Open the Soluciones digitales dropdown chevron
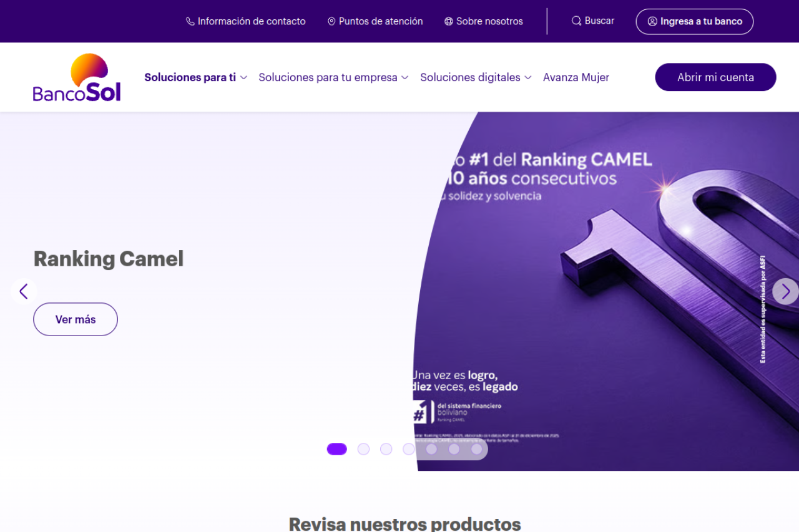Screen dimensions: 799x532 click(x=528, y=77)
